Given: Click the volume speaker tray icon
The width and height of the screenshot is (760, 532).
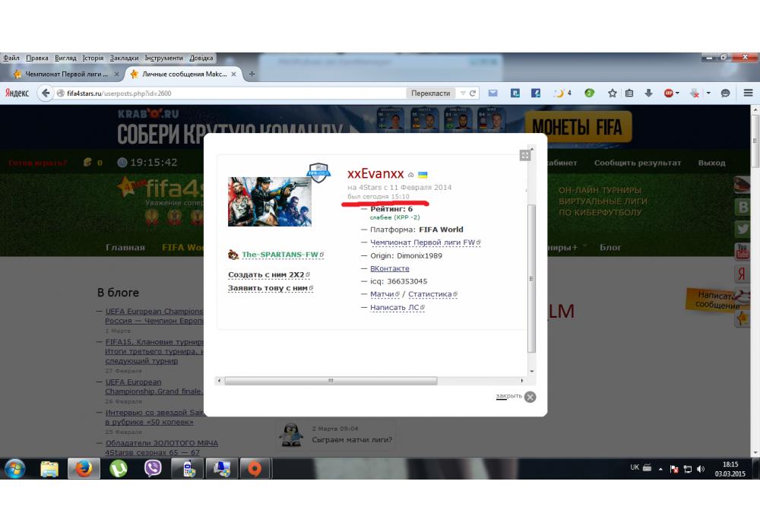Looking at the screenshot, I should point(701,468).
